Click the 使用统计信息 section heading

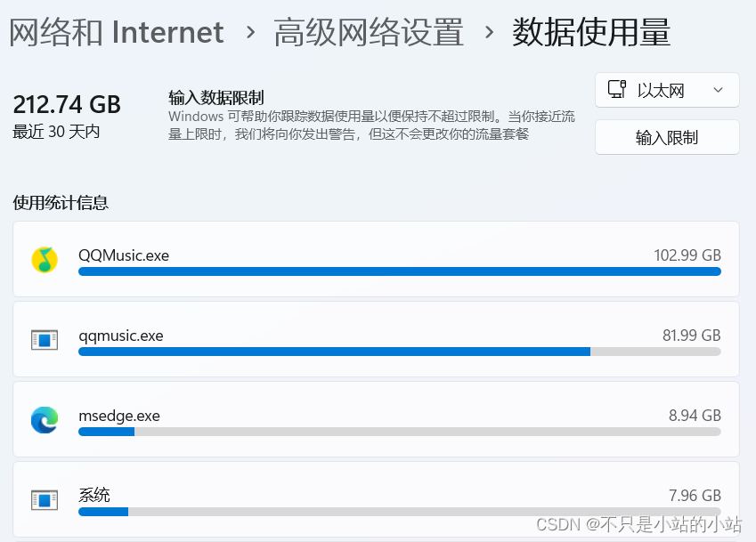pyautogui.click(x=60, y=203)
